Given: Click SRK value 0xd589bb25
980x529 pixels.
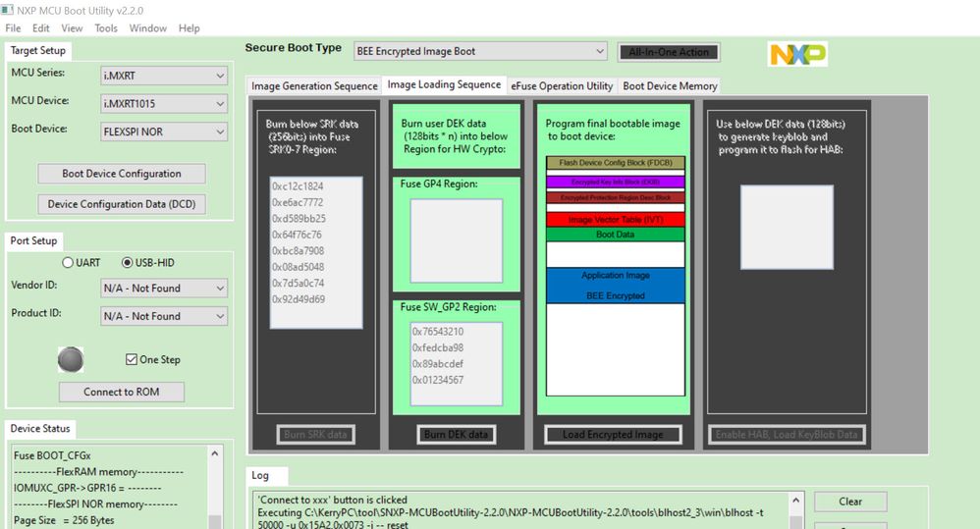Looking at the screenshot, I should pos(299,219).
